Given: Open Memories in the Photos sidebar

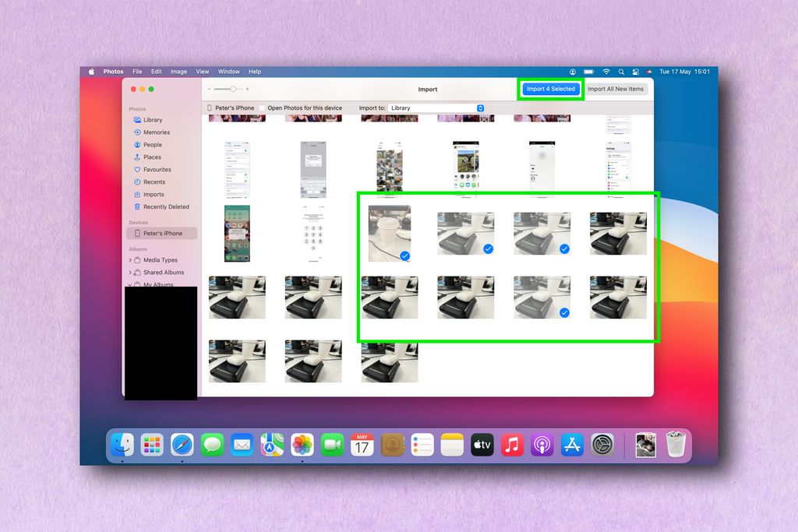Looking at the screenshot, I should tap(154, 132).
